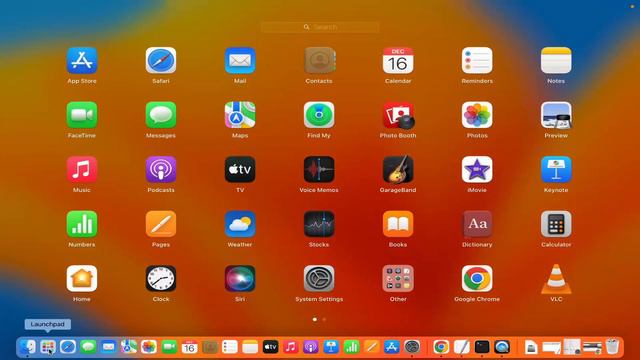Screen dimensions: 640x360
Task: Open Notes in the Dock
Action: coord(250,347)
